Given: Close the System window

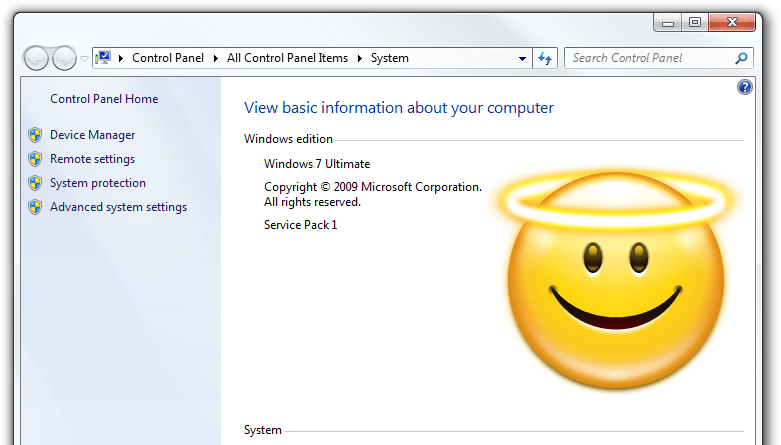Looking at the screenshot, I should tap(732, 22).
